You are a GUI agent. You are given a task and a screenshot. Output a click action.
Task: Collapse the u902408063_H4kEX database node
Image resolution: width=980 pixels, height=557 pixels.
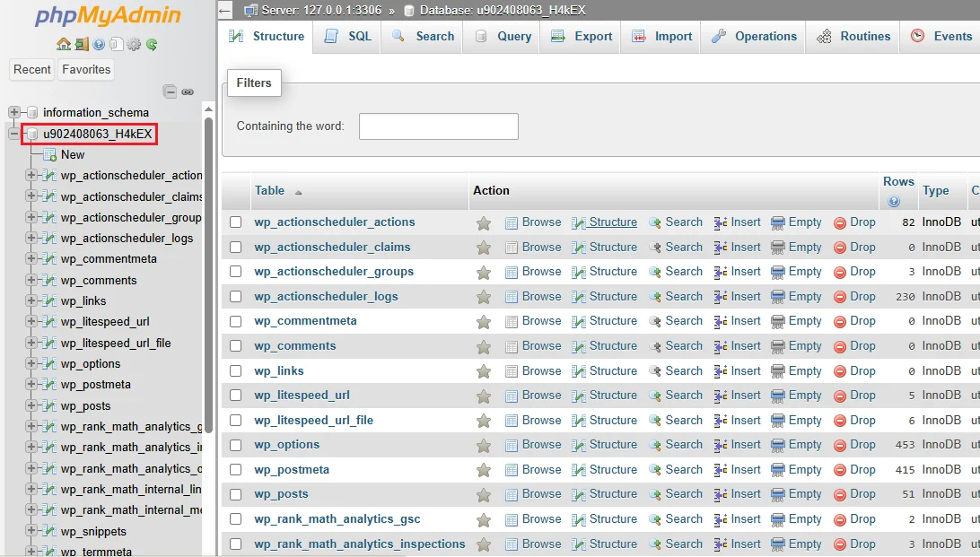pos(13,134)
